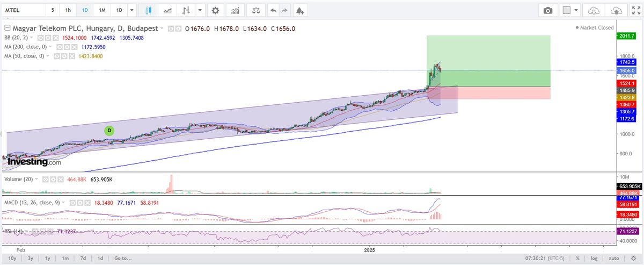
Task: Open MACD indicator settings icon
Action: point(80,203)
